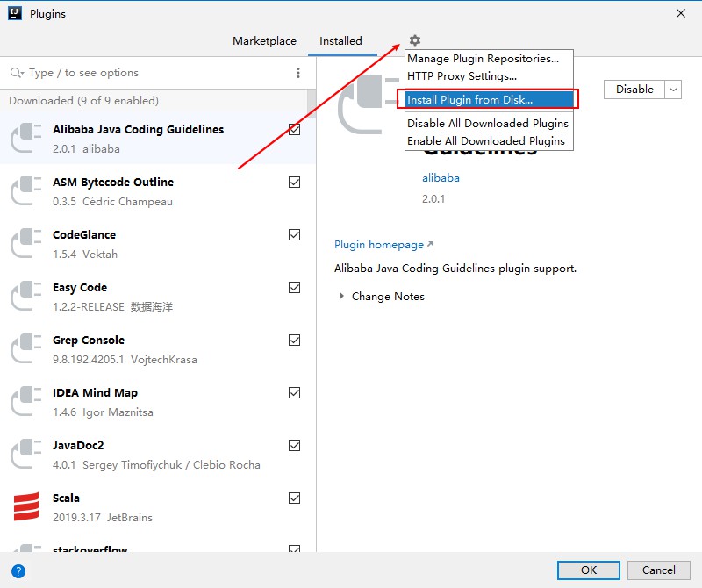The height and width of the screenshot is (588, 702).
Task: Expand the Change Notes section
Action: (341, 296)
